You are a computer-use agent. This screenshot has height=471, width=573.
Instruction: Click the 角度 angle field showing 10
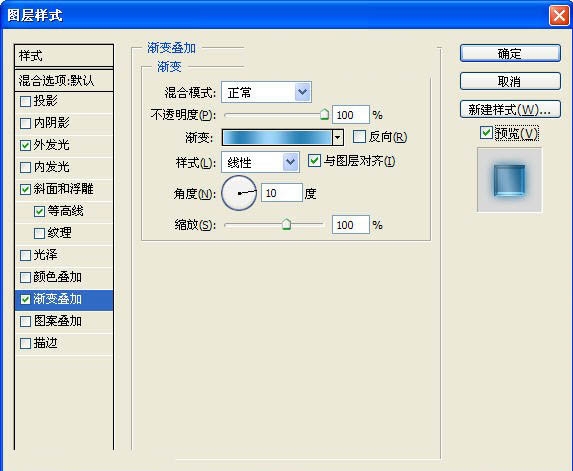(x=282, y=193)
